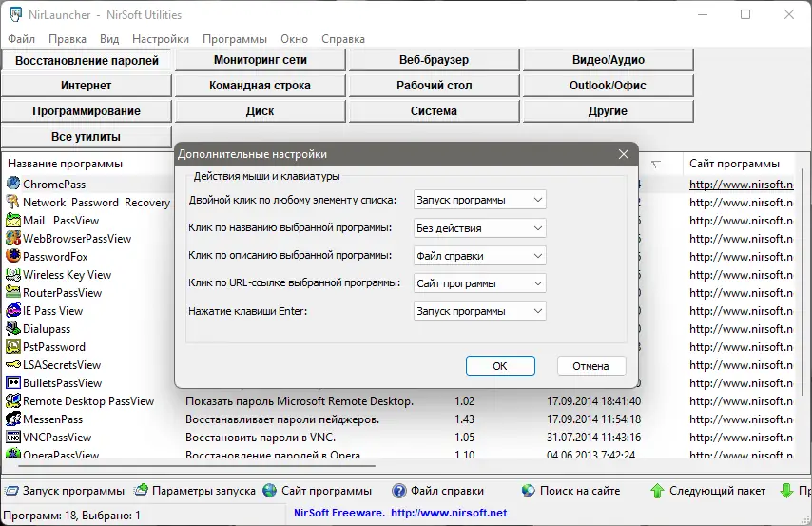Open the Клик по описанию action dropdown
The image size is (812, 526).
click(479, 256)
